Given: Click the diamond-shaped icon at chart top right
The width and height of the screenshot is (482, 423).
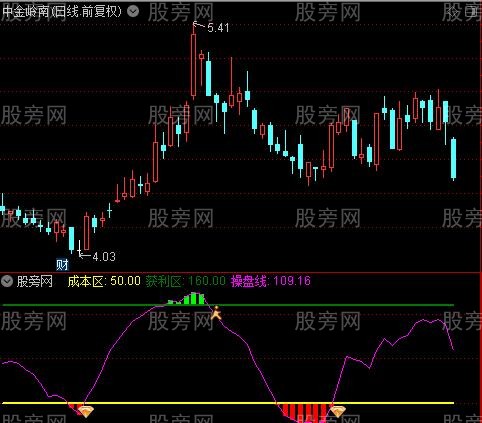Looking at the screenshot, I should [x=454, y=12].
